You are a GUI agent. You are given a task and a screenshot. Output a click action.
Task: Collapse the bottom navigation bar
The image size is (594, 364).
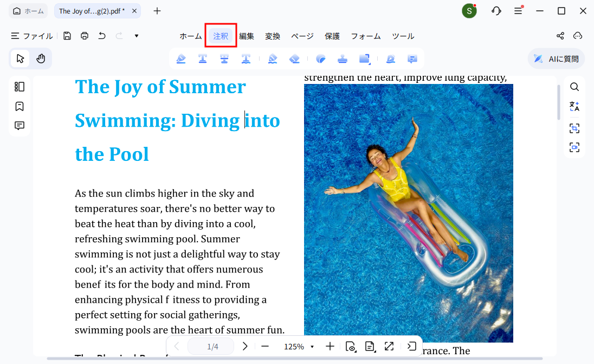[412, 346]
